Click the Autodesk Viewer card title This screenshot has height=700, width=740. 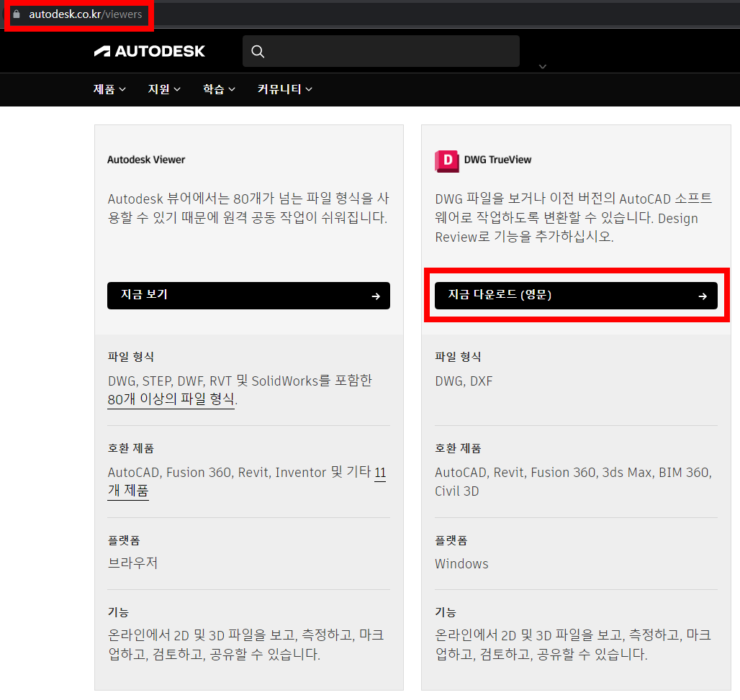pyautogui.click(x=146, y=160)
